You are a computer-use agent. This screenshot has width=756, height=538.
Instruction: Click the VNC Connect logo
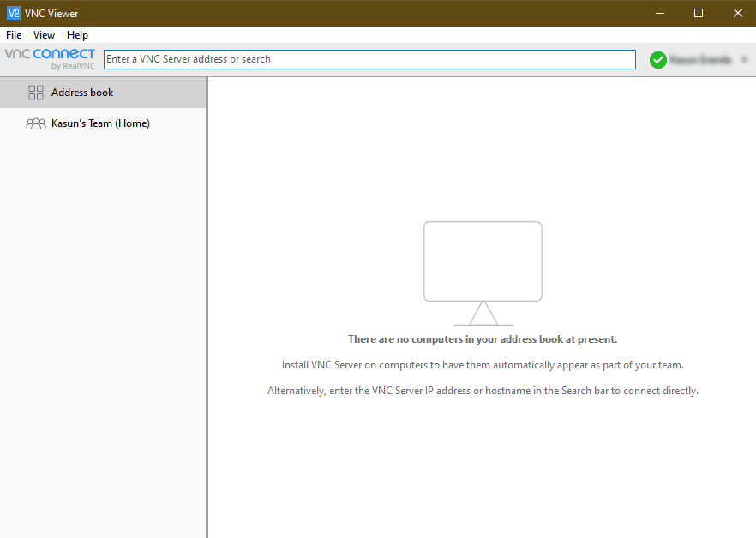pos(50,59)
